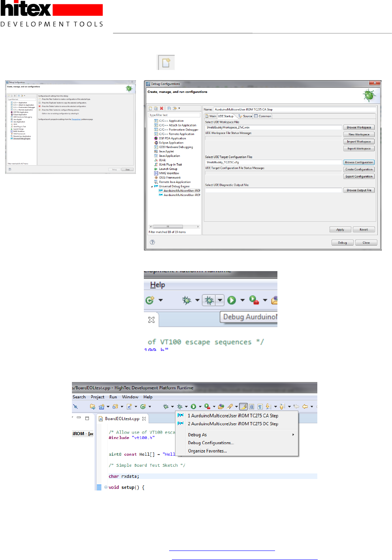392x560 pixels.
Task: Select 2 AurduinoMulticoreUser iROM TC275 DC Step entry
Action: click(236, 424)
